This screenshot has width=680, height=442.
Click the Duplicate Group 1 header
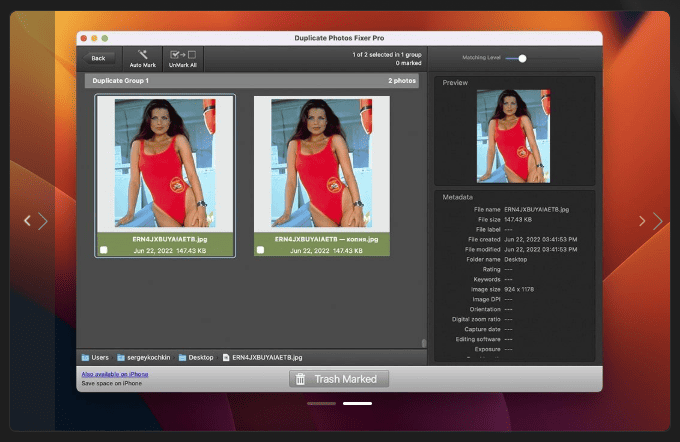click(x=252, y=81)
